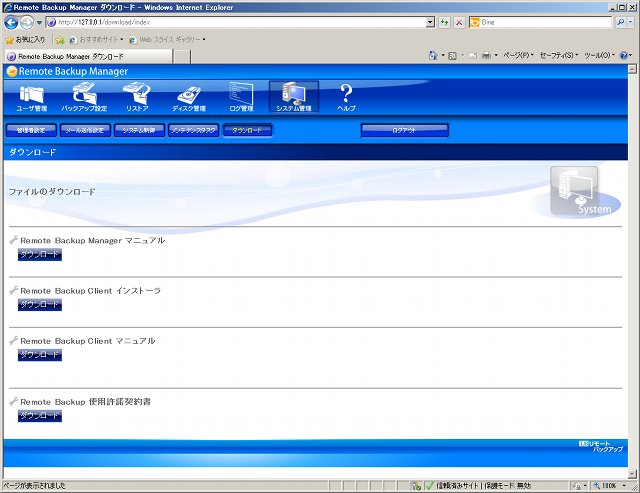Click the IE Home icon in command bar
The height and width of the screenshot is (493, 640).
coord(433,56)
